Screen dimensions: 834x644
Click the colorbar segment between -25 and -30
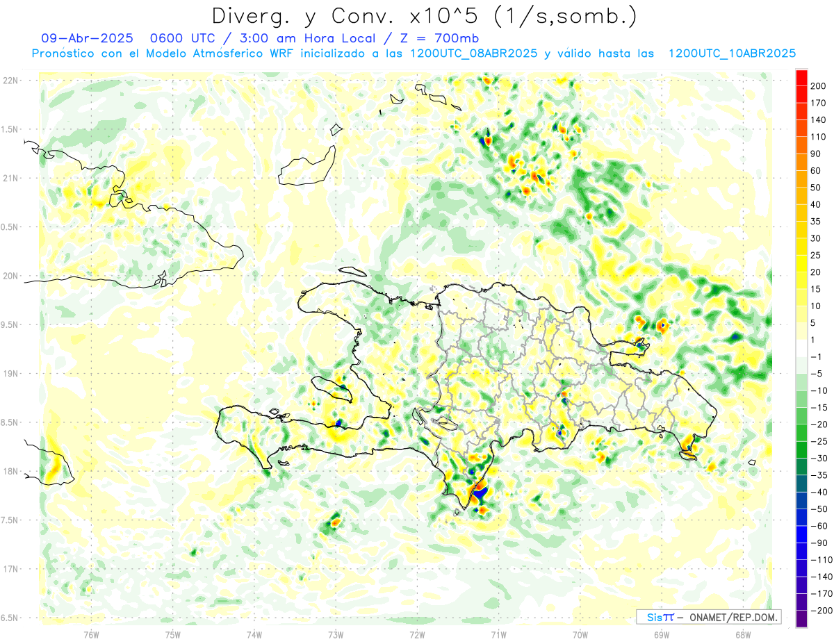802,450
